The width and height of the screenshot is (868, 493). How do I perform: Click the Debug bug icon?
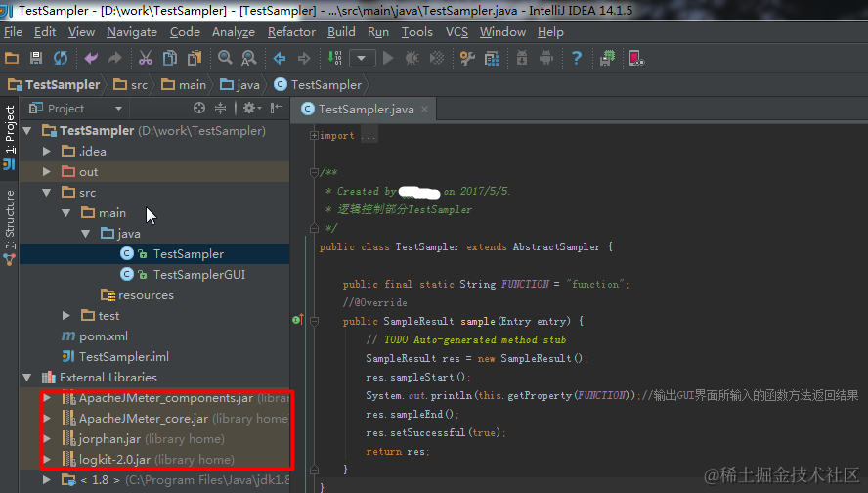412,58
